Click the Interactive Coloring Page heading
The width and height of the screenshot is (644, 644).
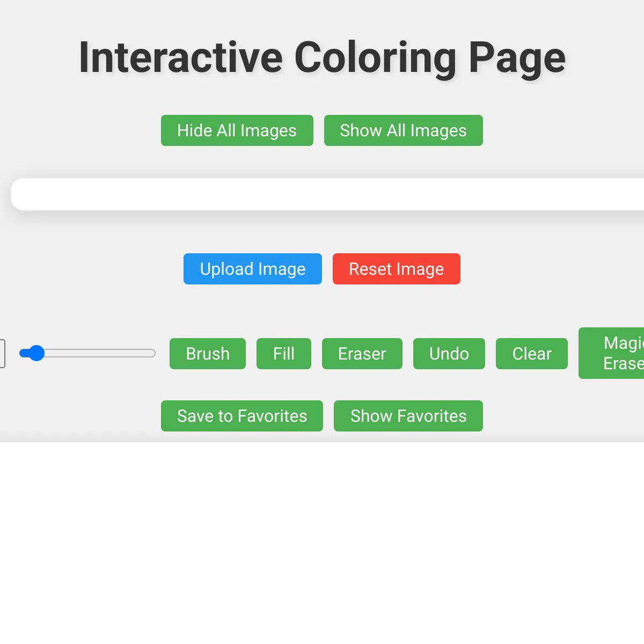tap(322, 57)
